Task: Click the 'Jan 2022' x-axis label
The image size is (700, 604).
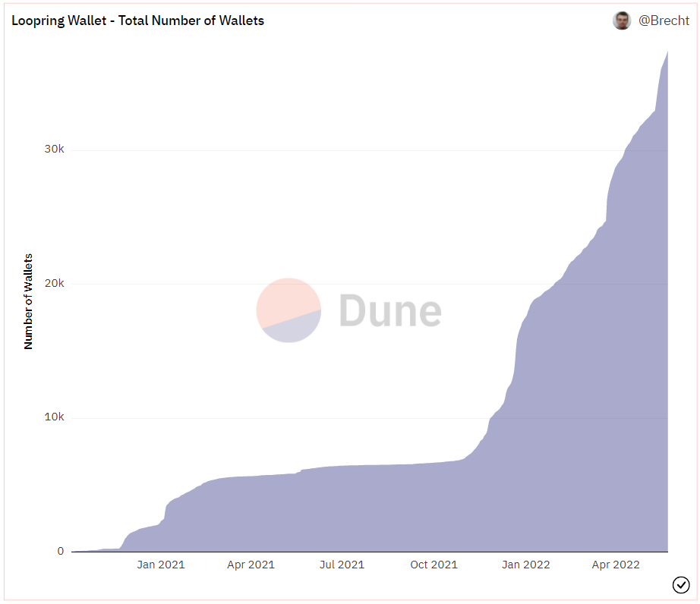Action: [525, 565]
